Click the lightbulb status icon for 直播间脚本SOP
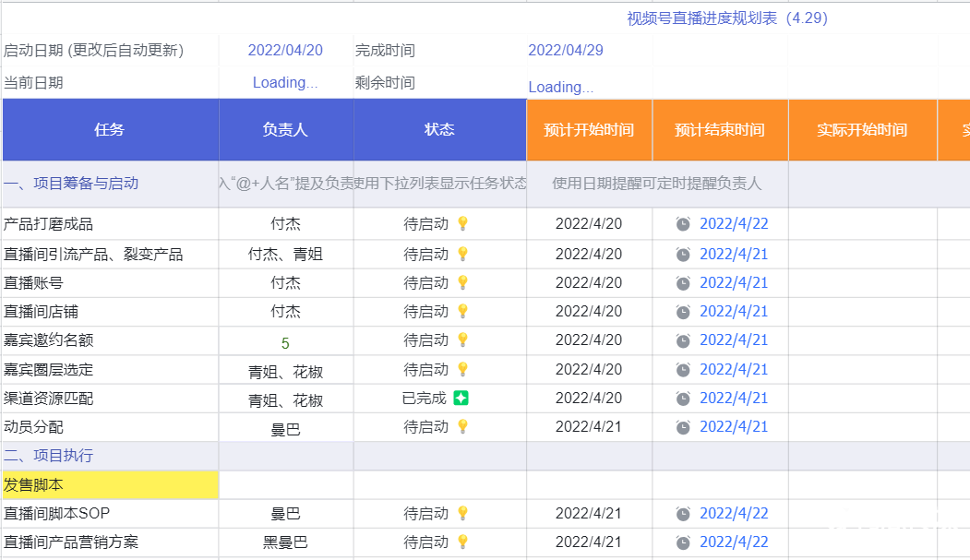Viewport: 970px width, 560px height. pos(462,513)
